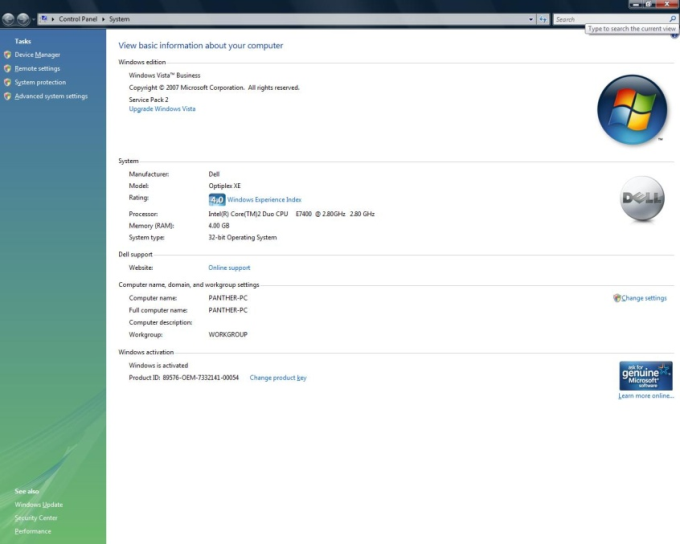Click the shield icon beside Device Manager
The width and height of the screenshot is (680, 544).
8,55
